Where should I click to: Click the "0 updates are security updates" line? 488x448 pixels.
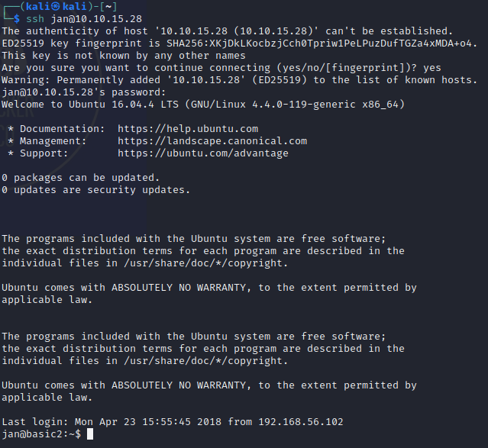(x=96, y=189)
